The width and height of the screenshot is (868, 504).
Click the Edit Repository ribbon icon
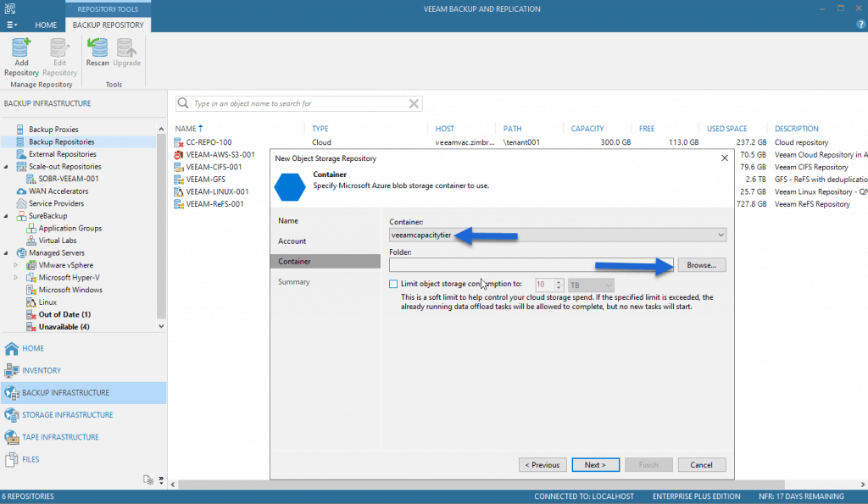point(59,57)
